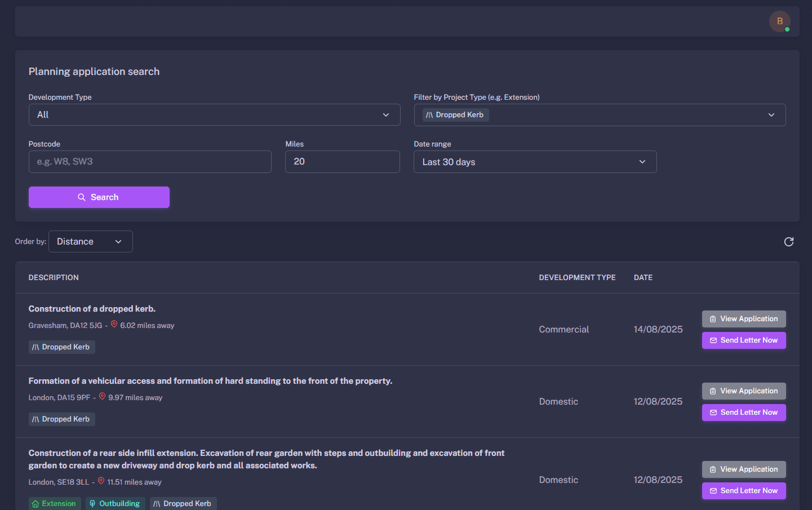Click Search to run the planning application search
The image size is (812, 510).
pyautogui.click(x=99, y=197)
